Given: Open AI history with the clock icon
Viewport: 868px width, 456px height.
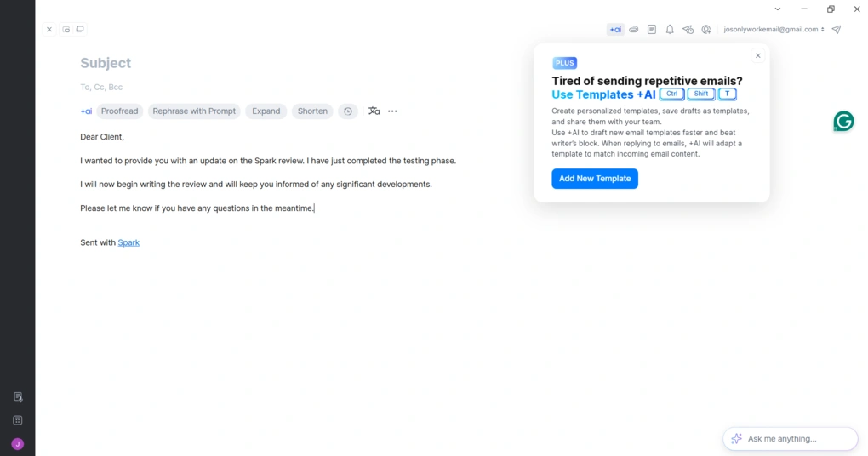Looking at the screenshot, I should pyautogui.click(x=348, y=111).
